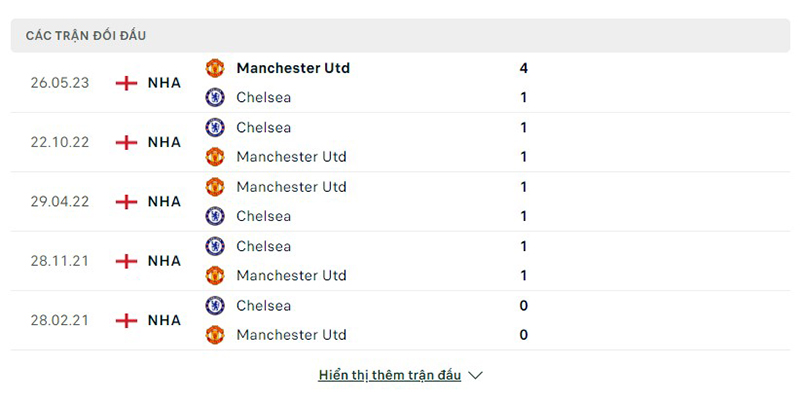
Task: Select NHA league label on 22.10.22 row
Action: [164, 142]
